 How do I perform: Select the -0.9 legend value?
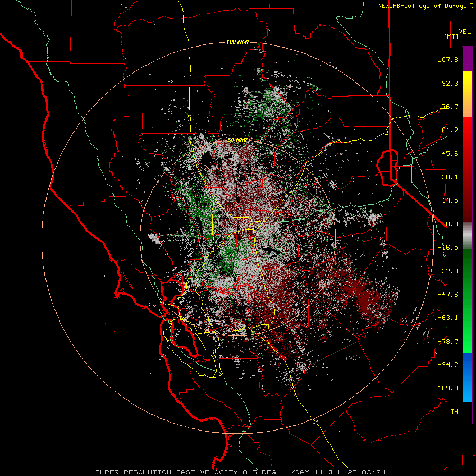[450, 224]
